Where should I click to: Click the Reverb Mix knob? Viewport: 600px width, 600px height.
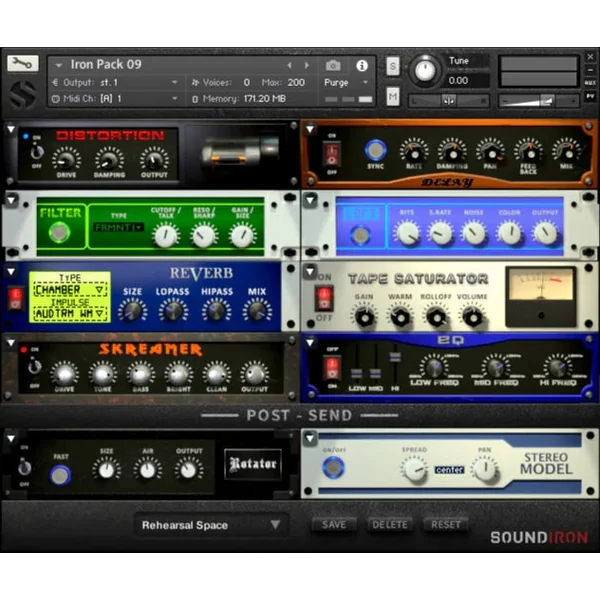[x=257, y=310]
